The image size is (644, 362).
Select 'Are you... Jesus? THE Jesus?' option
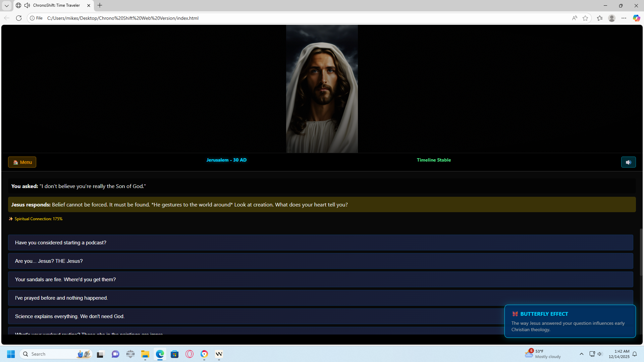coord(320,261)
